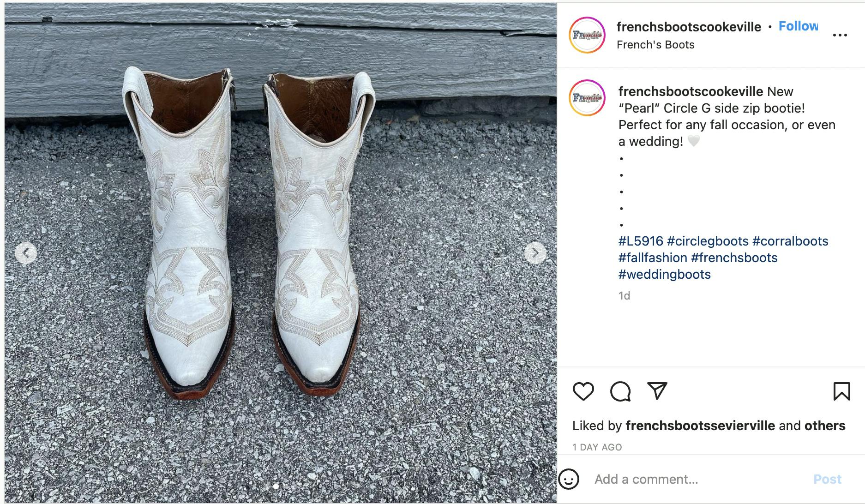Image resolution: width=865 pixels, height=504 pixels.
Task: Click the Add a comment field
Action: 692,479
